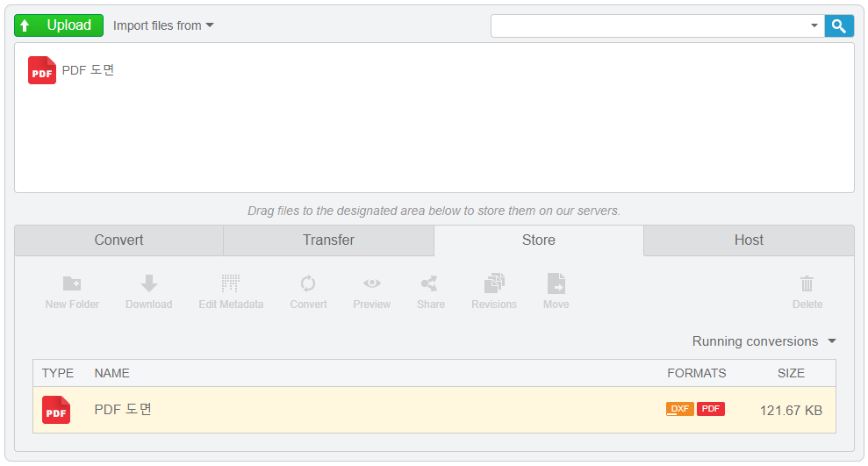Switch to the Store tab
This screenshot has height=466, width=868.
(539, 240)
